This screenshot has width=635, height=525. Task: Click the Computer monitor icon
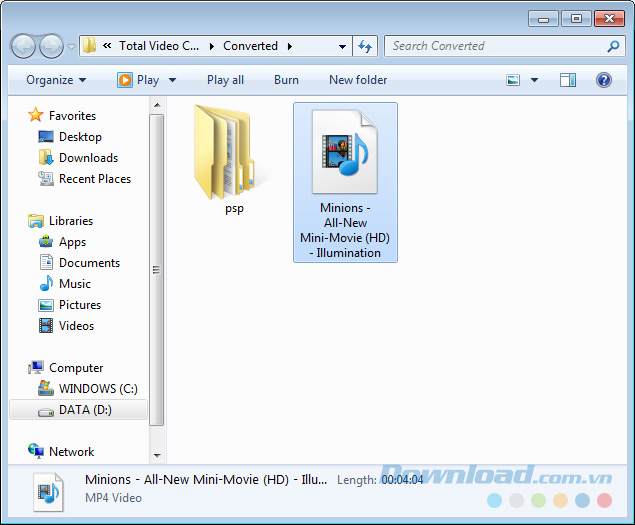click(x=36, y=367)
